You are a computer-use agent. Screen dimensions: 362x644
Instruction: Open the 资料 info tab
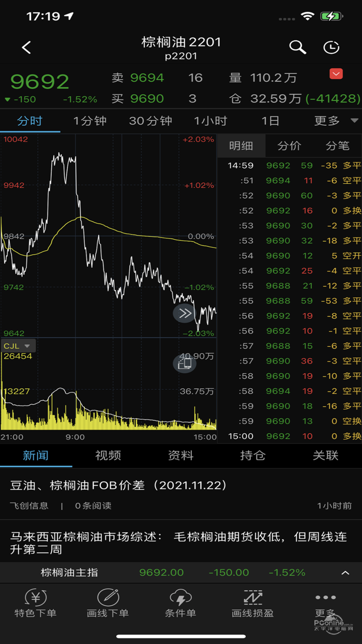coord(180,456)
